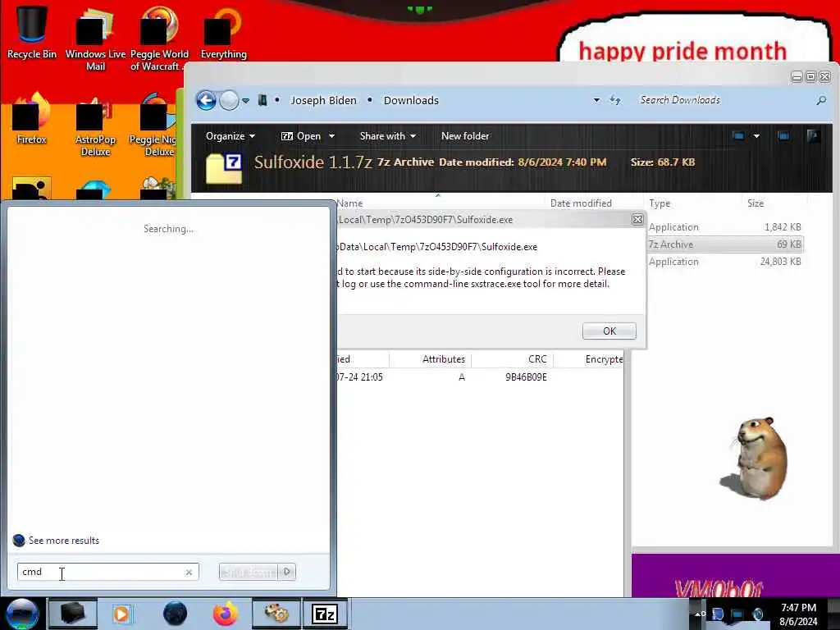Viewport: 840px width, 630px height.
Task: Open the dark globe taskbar icon
Action: point(176,614)
